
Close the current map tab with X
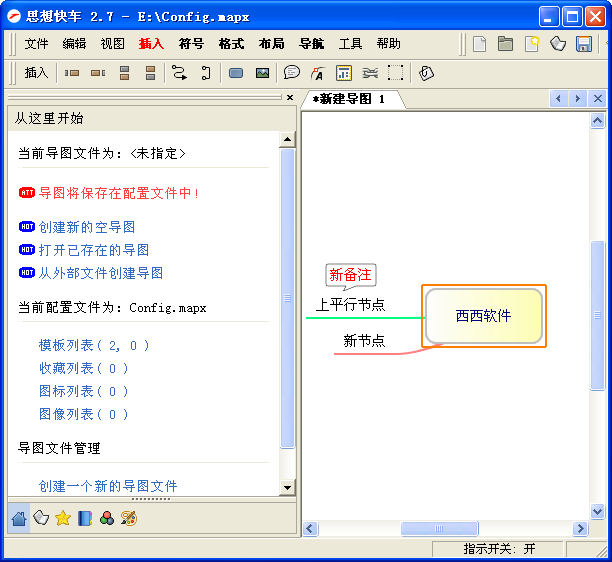coord(598,98)
